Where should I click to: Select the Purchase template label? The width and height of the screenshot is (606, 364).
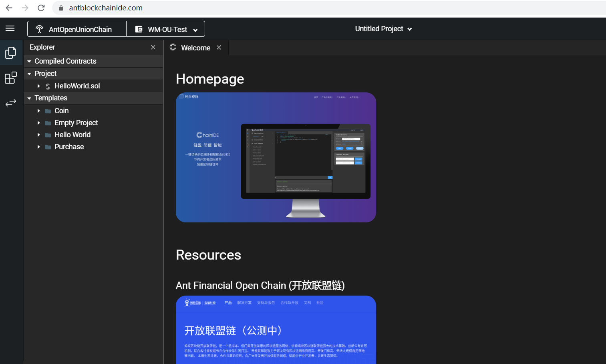coord(69,147)
